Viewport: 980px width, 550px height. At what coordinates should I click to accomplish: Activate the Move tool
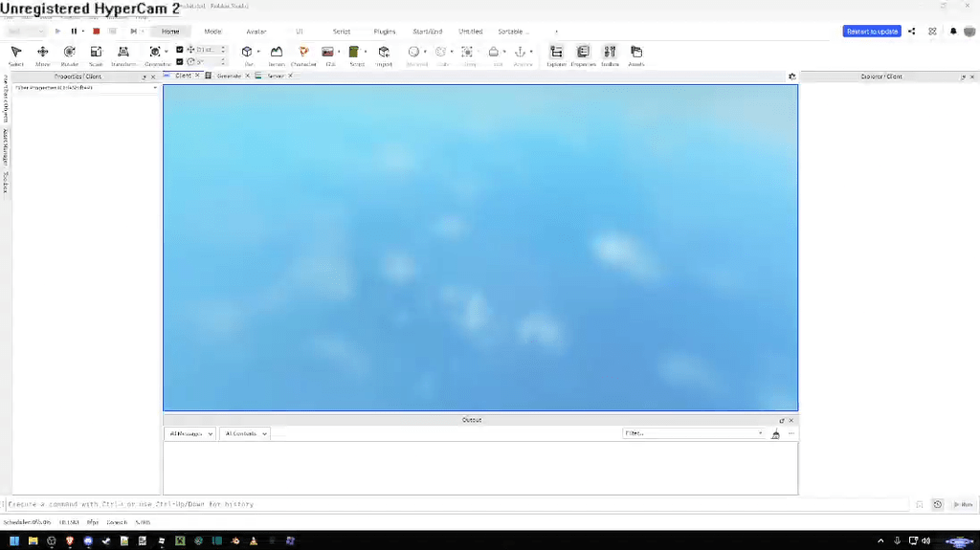coord(42,55)
